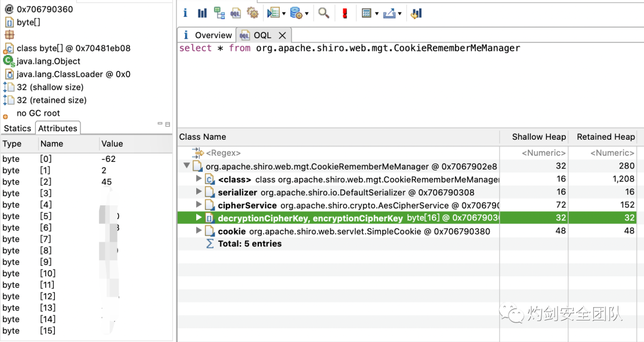Click the Find Object by Address magnifier

click(x=324, y=13)
